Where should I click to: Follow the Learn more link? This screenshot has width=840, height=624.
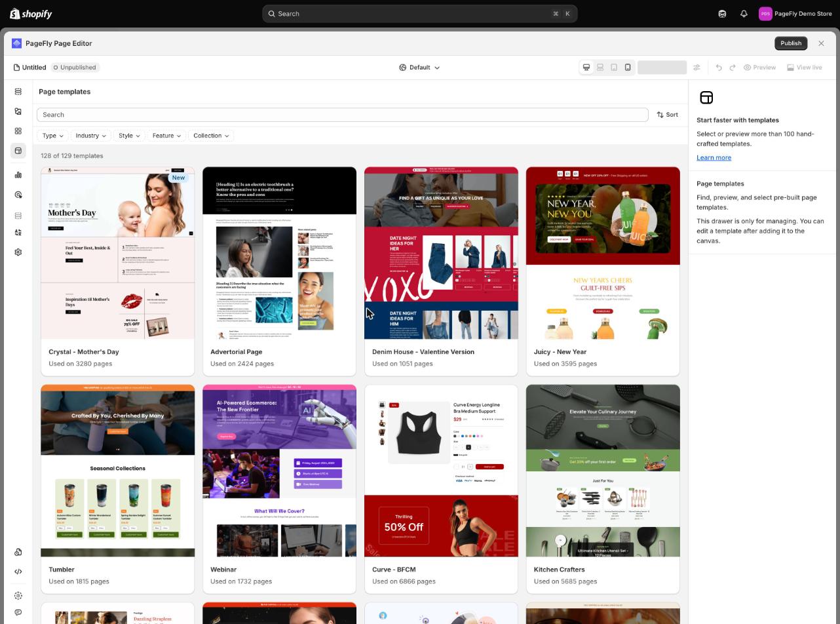714,157
